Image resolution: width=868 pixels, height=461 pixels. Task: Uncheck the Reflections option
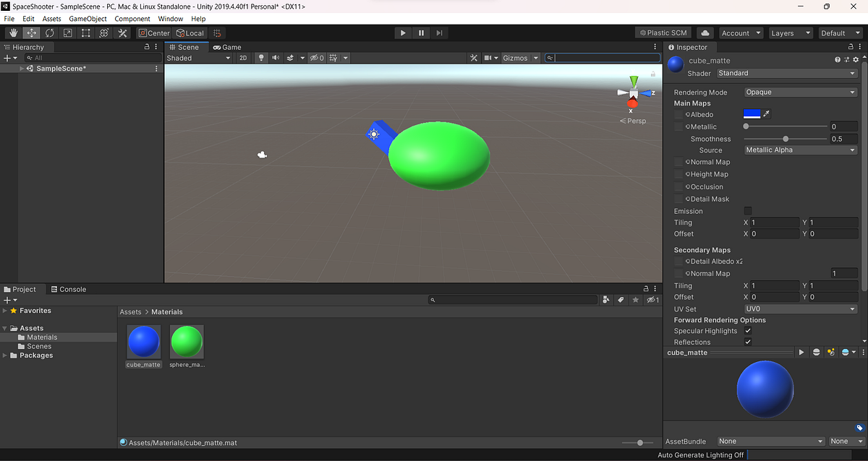click(748, 342)
